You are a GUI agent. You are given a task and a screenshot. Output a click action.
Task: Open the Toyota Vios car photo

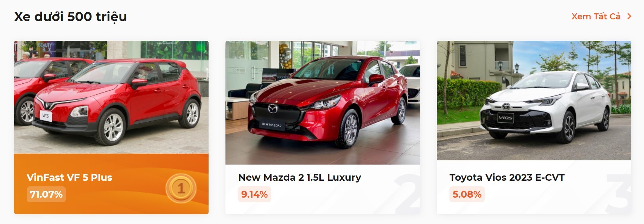coord(534,101)
